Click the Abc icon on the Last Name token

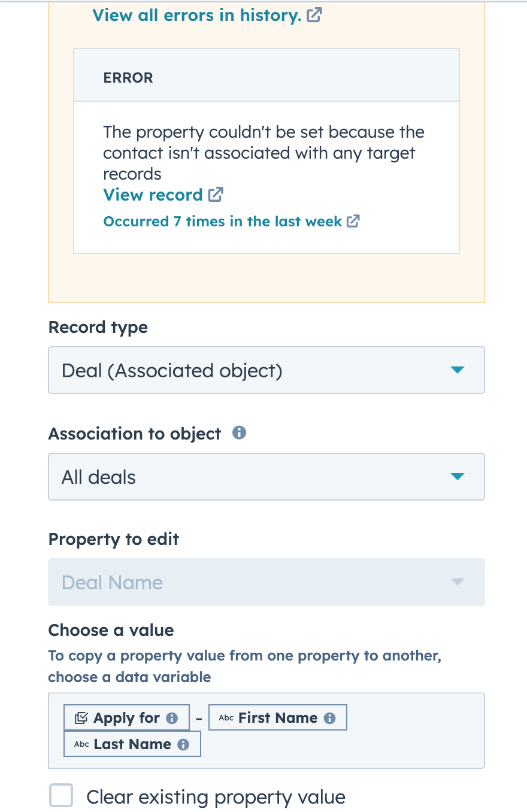81,744
